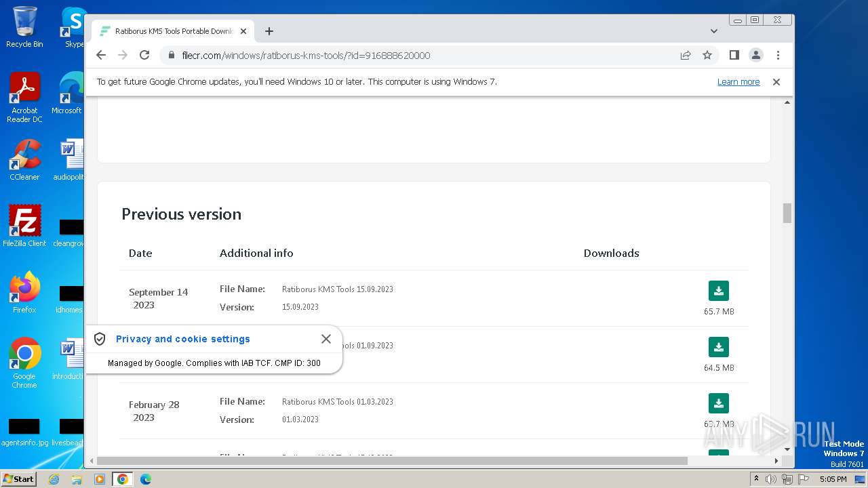Close the Ratiborus KMS Tools tab
This screenshot has width=868, height=488.
pyautogui.click(x=243, y=31)
